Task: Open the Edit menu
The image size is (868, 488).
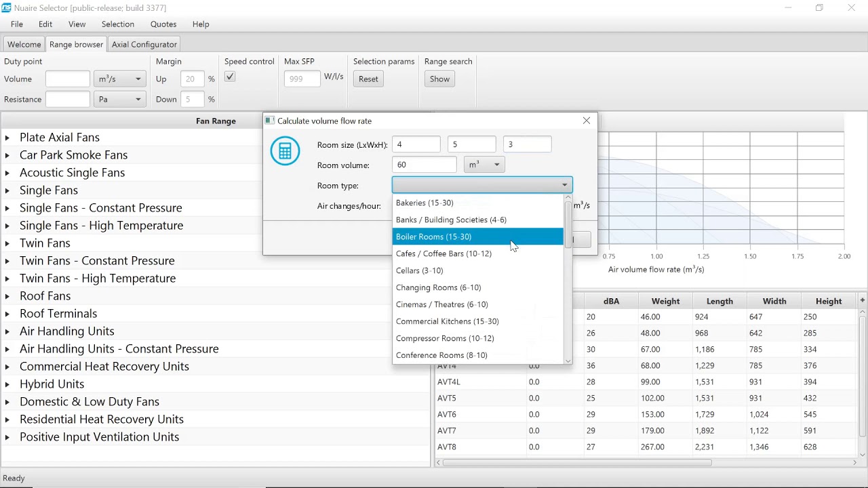Action: [45, 24]
